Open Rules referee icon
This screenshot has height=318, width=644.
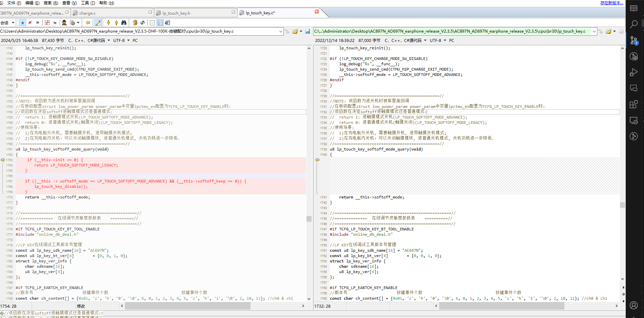tap(64, 23)
